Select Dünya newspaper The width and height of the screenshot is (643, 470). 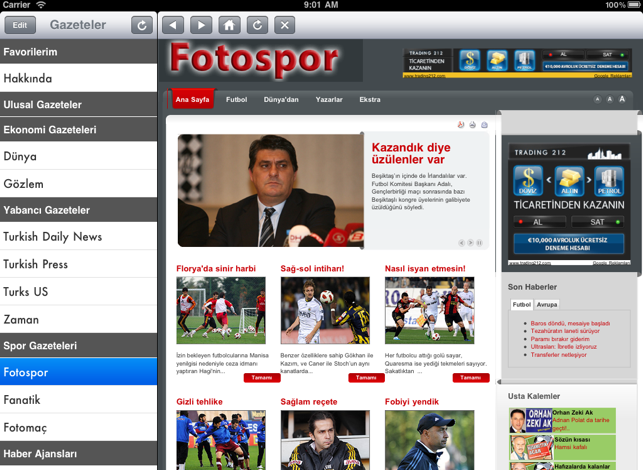[78, 156]
